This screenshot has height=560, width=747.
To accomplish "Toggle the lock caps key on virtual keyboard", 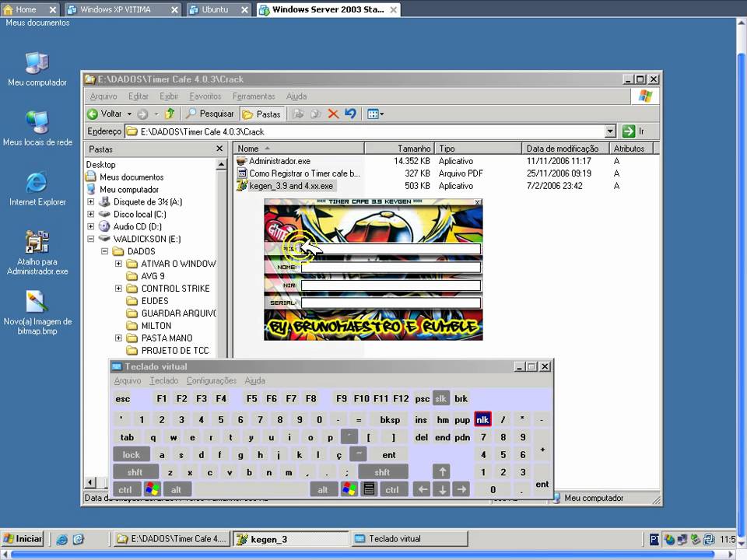I will pyautogui.click(x=131, y=455).
